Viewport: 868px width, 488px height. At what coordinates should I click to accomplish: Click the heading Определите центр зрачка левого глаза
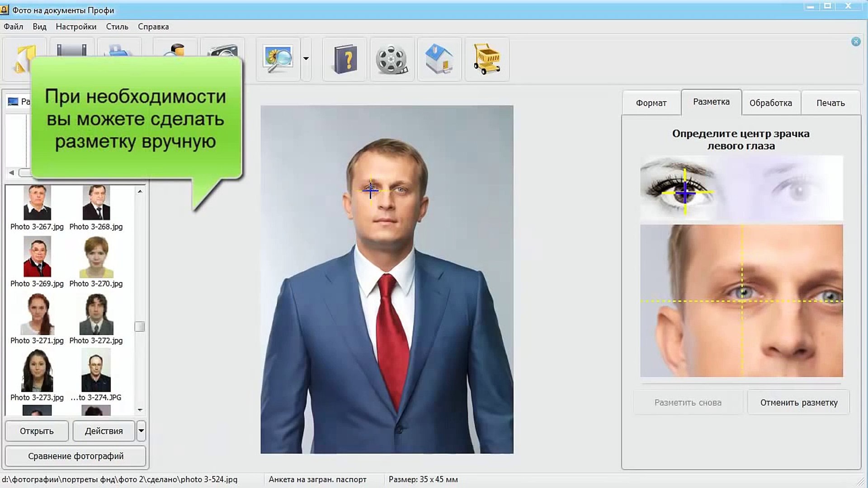pos(741,140)
